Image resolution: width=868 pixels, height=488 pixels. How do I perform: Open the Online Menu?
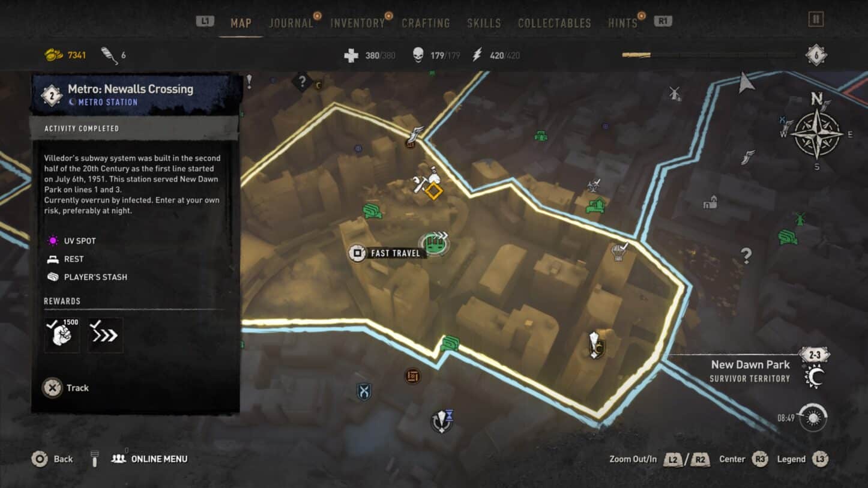point(149,459)
